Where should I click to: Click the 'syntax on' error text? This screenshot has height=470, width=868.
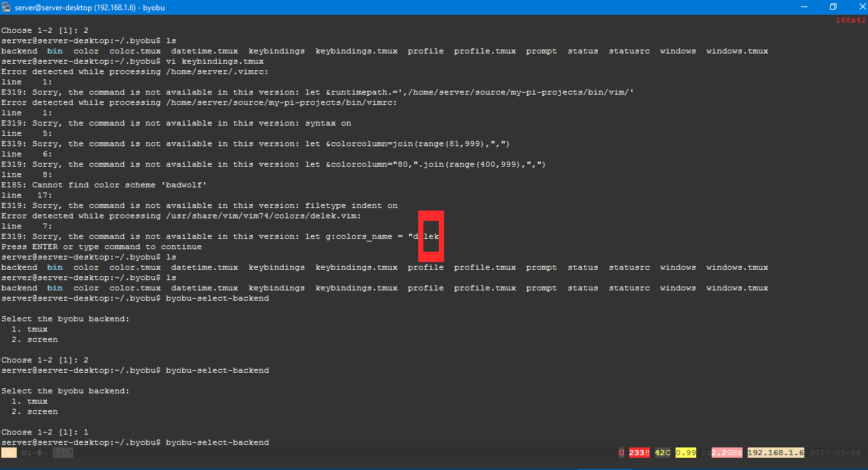(328, 123)
